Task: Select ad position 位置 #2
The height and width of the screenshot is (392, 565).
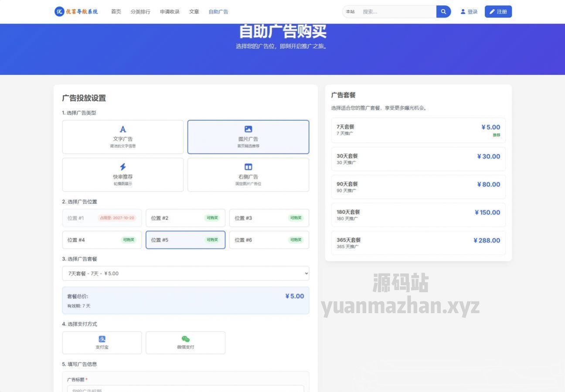Action: click(x=185, y=218)
